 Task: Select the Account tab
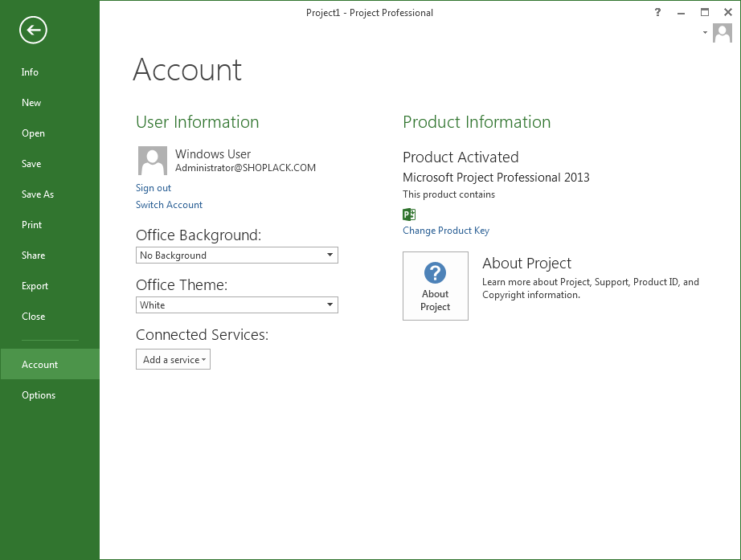coord(50,364)
